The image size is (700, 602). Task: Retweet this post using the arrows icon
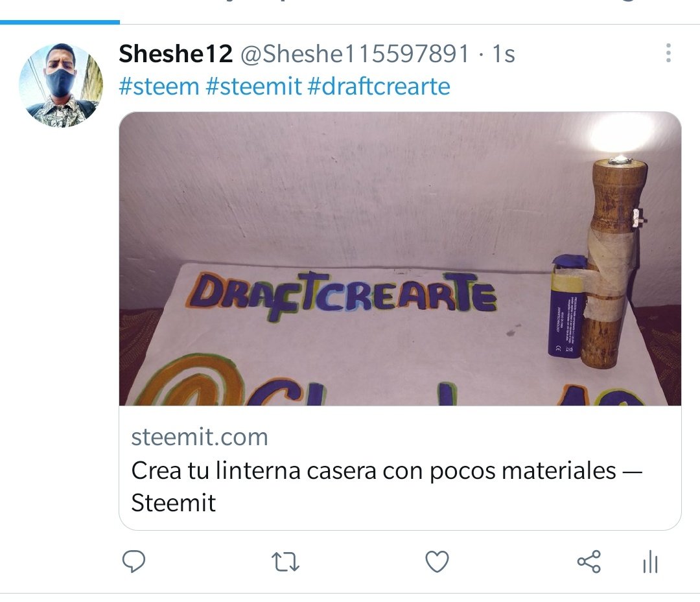(x=286, y=562)
